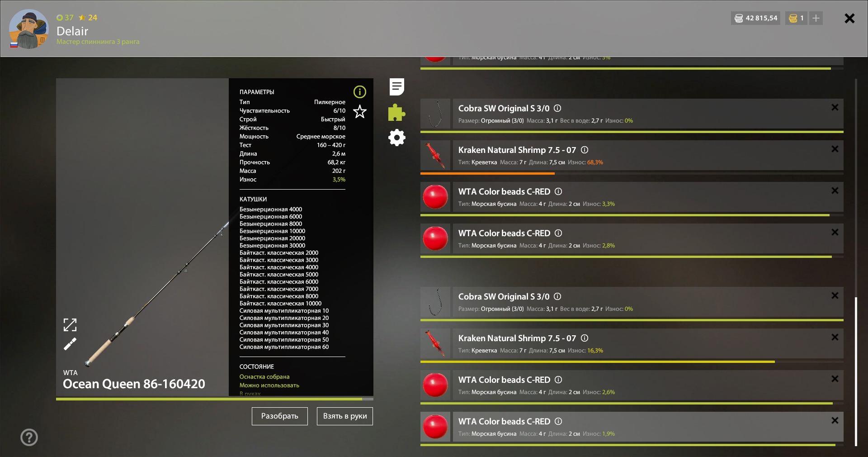Show info for first Cobra SW Original S 3/0
The width and height of the screenshot is (868, 457).
point(557,108)
